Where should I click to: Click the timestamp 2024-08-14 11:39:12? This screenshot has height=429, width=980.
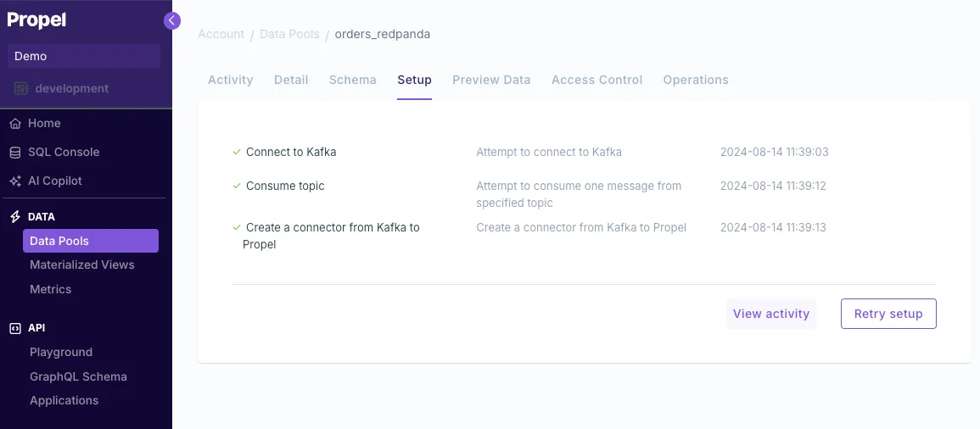pyautogui.click(x=773, y=186)
